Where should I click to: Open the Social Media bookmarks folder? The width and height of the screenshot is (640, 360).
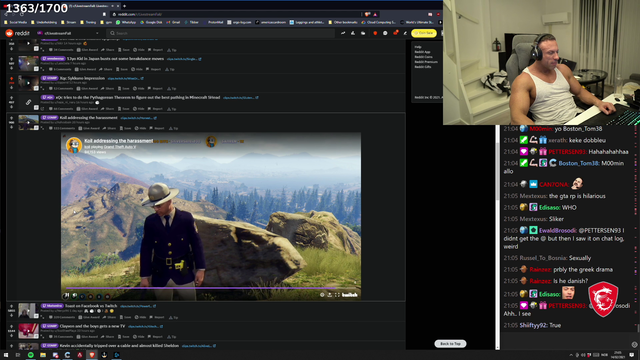coord(16,22)
